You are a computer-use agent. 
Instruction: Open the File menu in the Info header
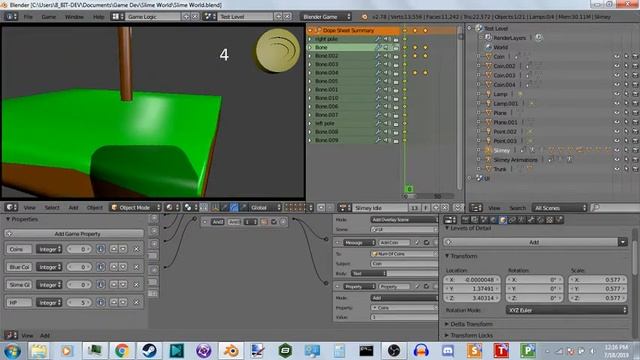[28, 17]
